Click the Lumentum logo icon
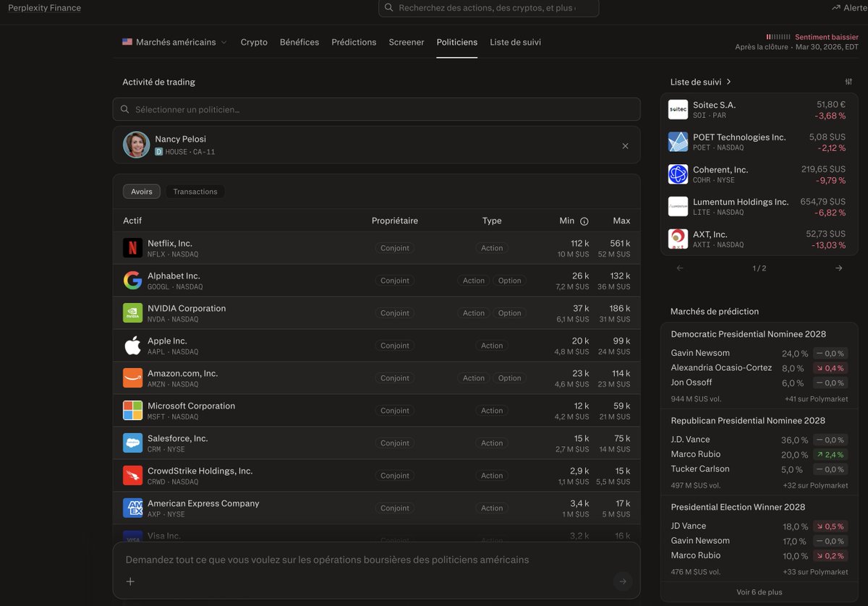The height and width of the screenshot is (606, 868). (678, 207)
